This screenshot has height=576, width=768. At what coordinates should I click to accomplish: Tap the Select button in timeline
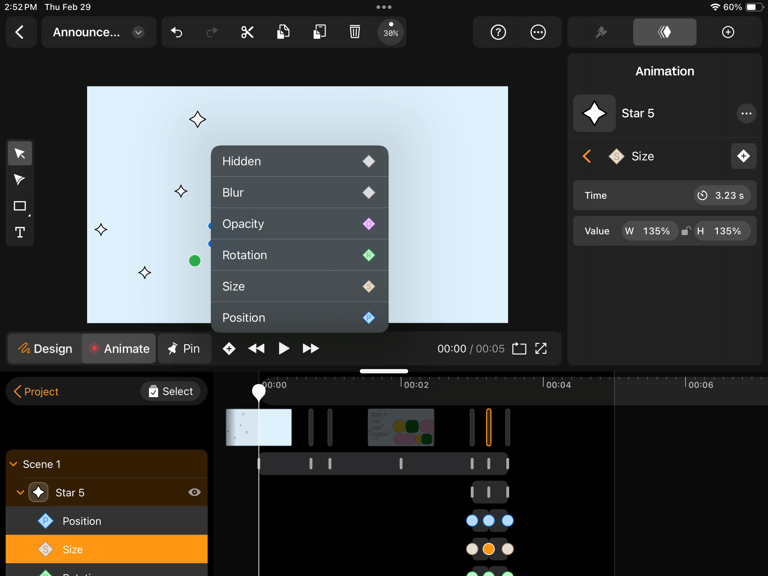tap(170, 391)
